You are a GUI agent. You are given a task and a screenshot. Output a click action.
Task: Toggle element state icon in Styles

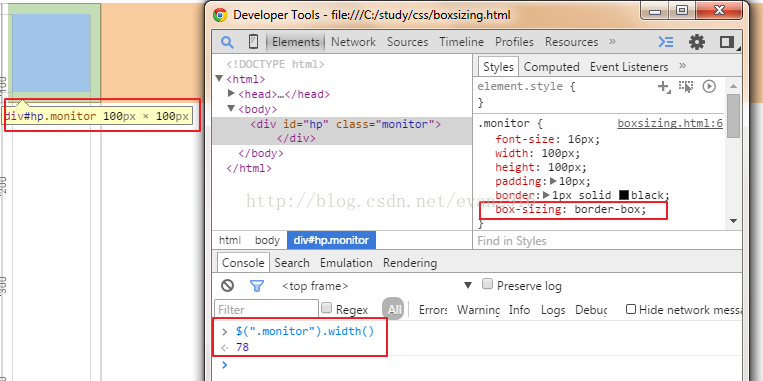(686, 87)
